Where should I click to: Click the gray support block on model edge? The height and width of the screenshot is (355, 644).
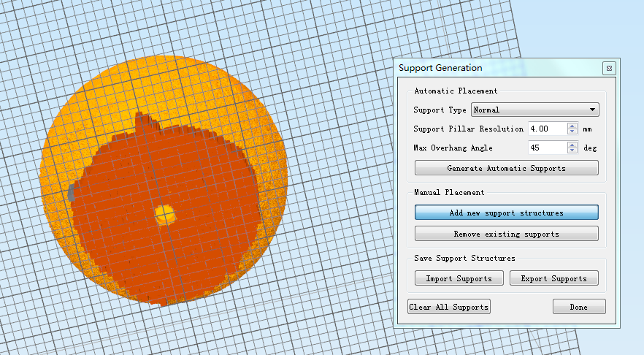(x=71, y=193)
